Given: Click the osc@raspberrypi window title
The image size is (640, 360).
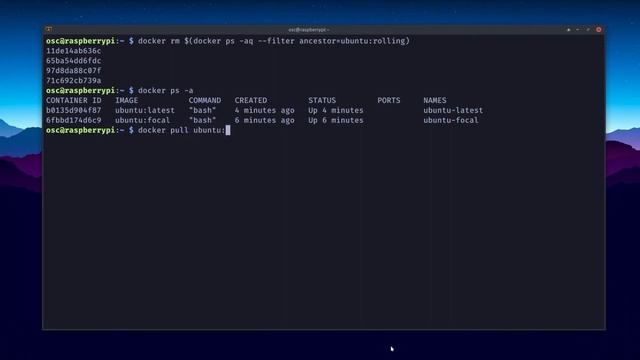Looking at the screenshot, I should [308, 29].
